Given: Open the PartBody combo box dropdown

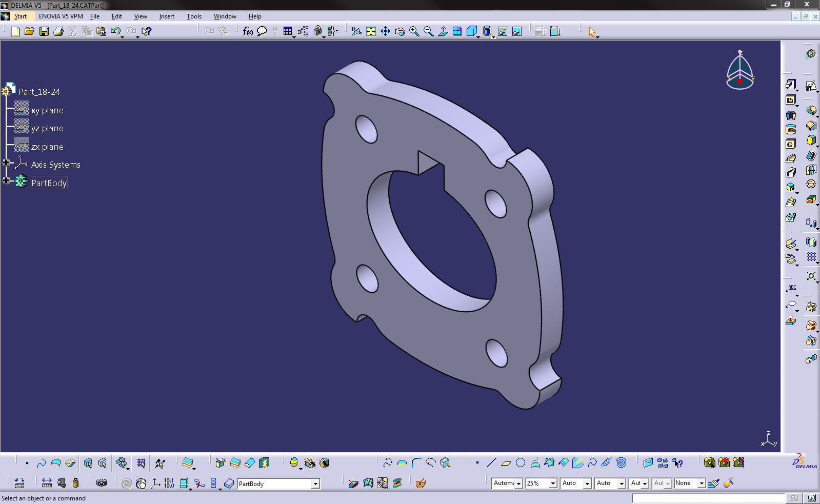Looking at the screenshot, I should (315, 483).
